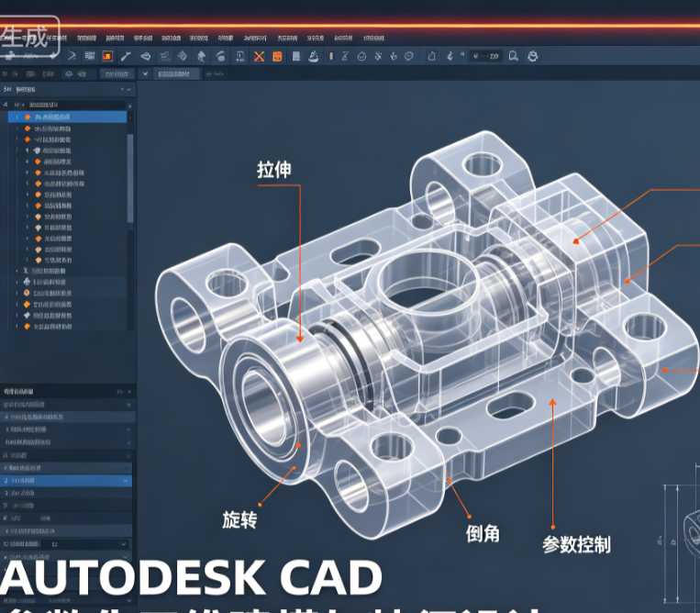
Task: Open the small chevron dropdown button below the toolbar
Action: 145,73
